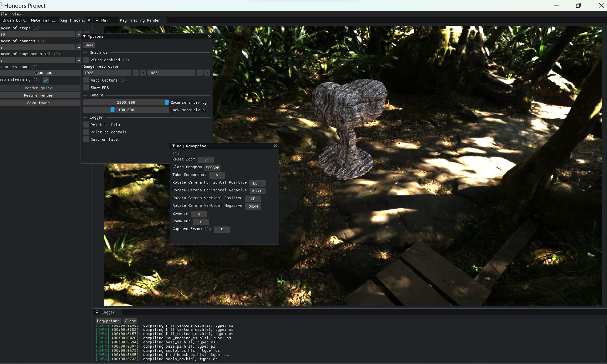
Task: Click the minus stepper for resolution height 1080
Action: [x=199, y=73]
